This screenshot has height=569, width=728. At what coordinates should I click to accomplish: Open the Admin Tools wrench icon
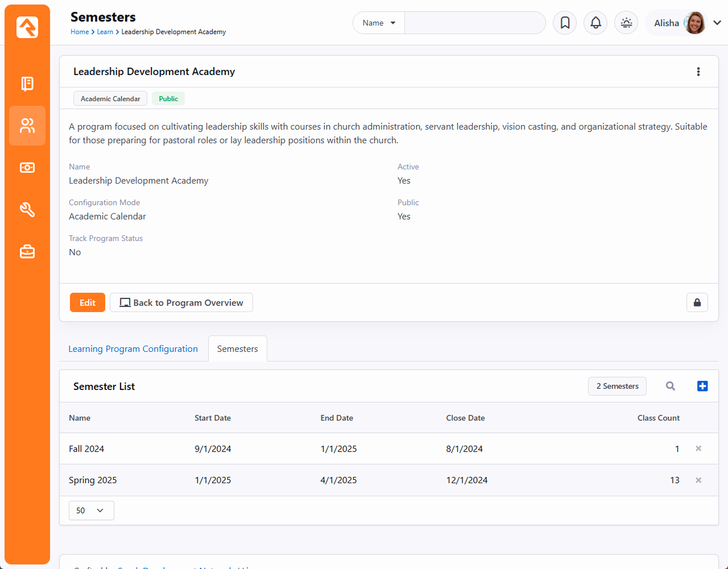pos(27,210)
